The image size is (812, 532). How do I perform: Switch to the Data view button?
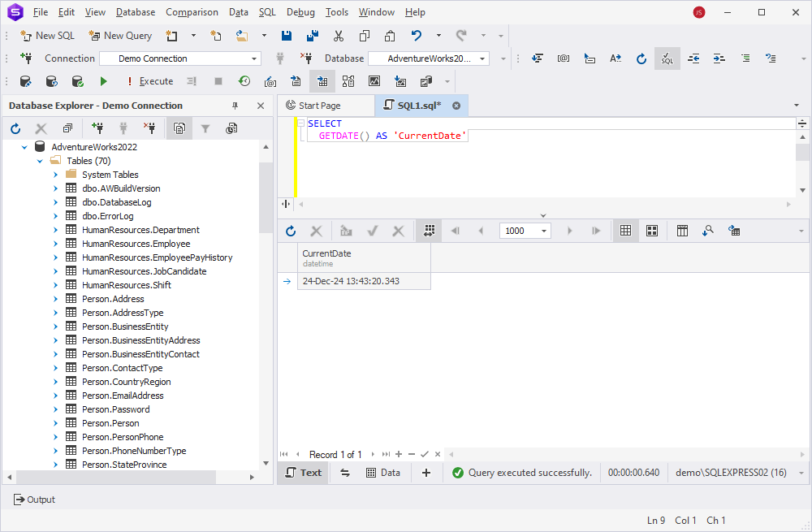[x=383, y=473]
